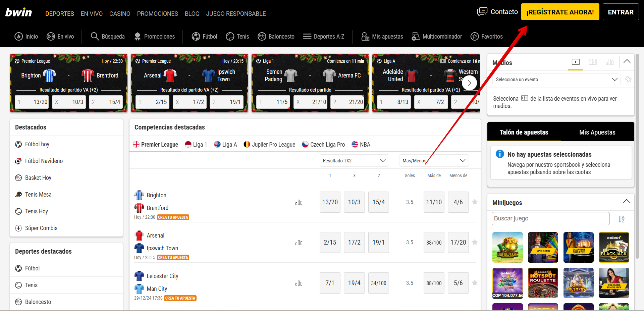Open DEPORTES in the top menu
Viewport: 644px width, 311px height.
(60, 14)
